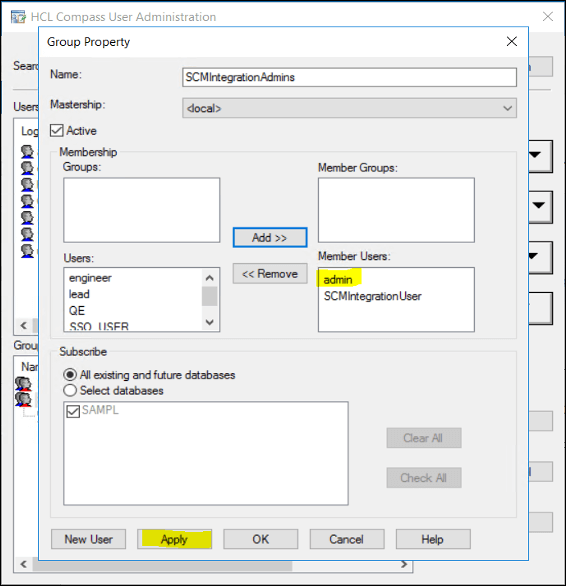The height and width of the screenshot is (586, 566).
Task: Select SSO_USER in Users list
Action: click(99, 326)
